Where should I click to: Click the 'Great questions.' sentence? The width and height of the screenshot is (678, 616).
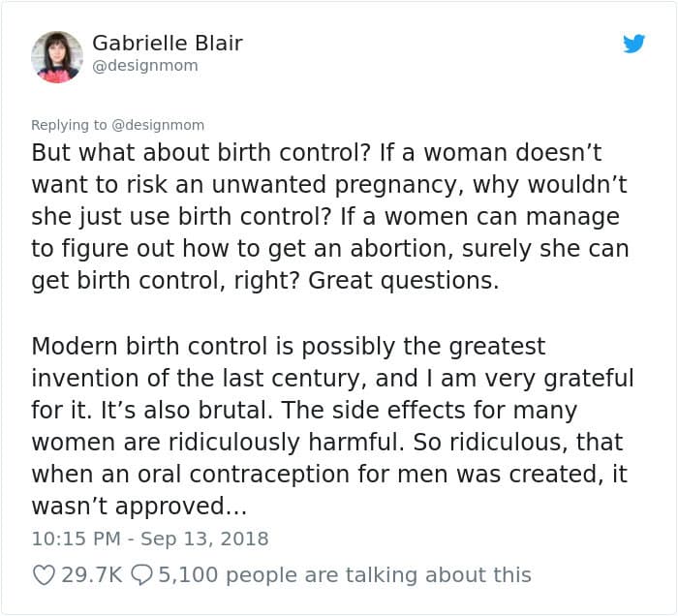[x=404, y=281]
